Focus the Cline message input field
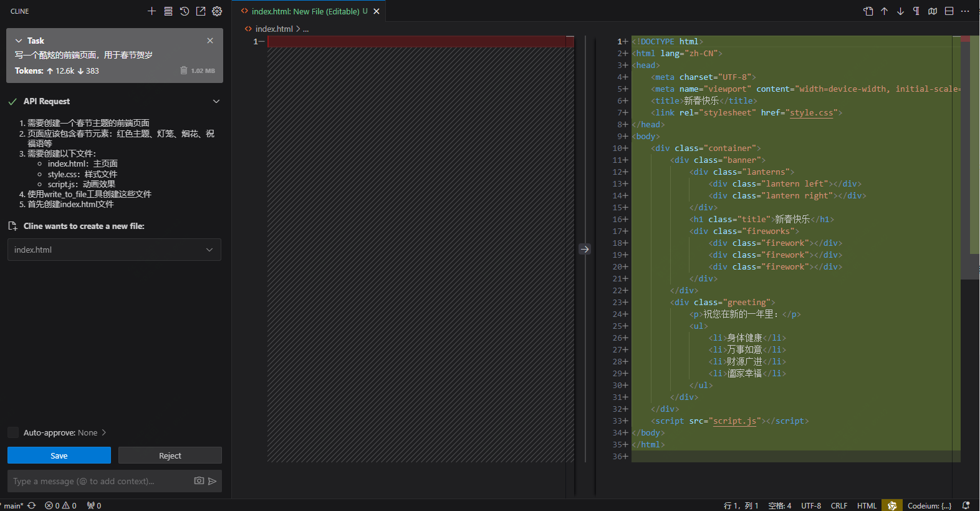980x511 pixels. click(x=100, y=481)
